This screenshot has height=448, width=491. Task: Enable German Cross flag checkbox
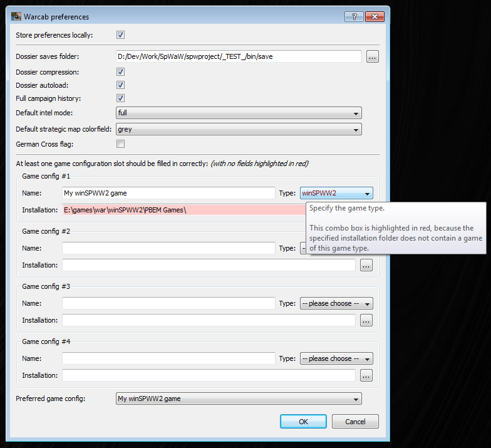click(x=120, y=144)
